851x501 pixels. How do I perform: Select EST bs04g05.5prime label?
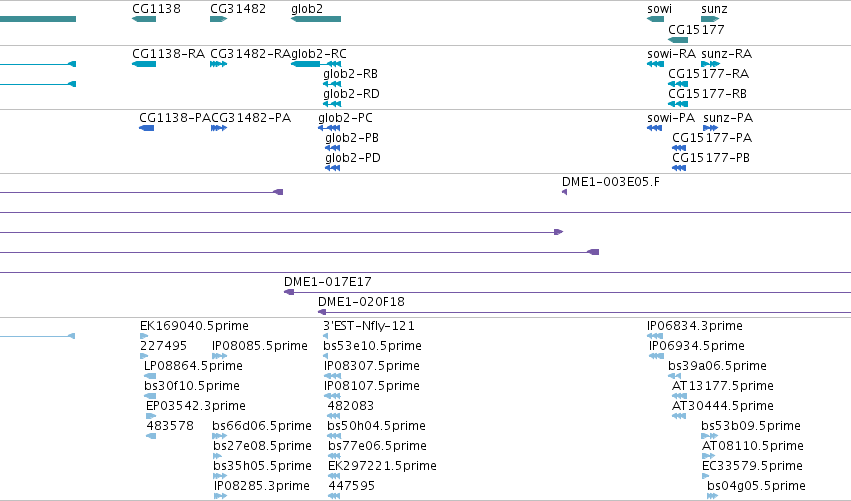[757, 486]
